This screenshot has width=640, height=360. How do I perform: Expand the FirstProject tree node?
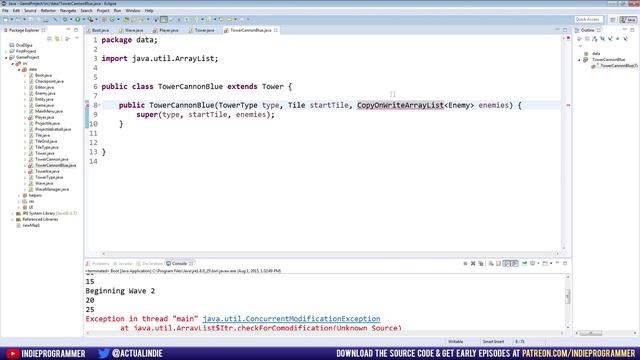tap(6, 51)
